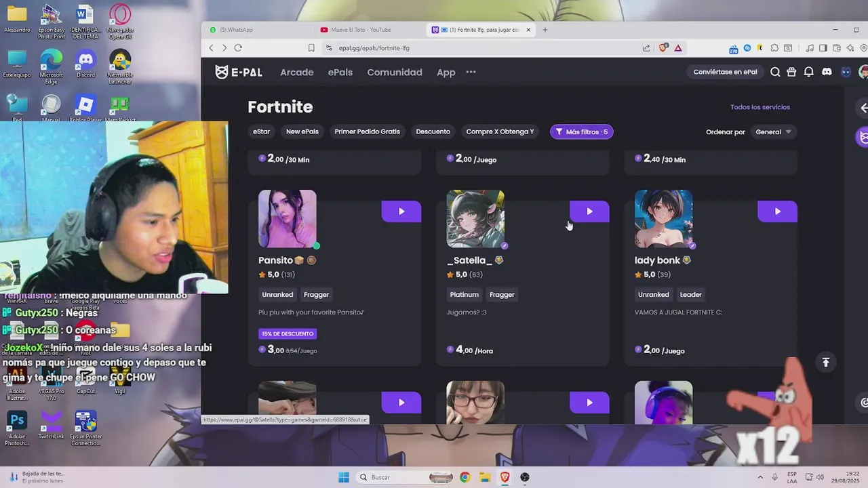This screenshot has height=488, width=868.
Task: Open the Todos los servicios link
Action: [x=760, y=107]
